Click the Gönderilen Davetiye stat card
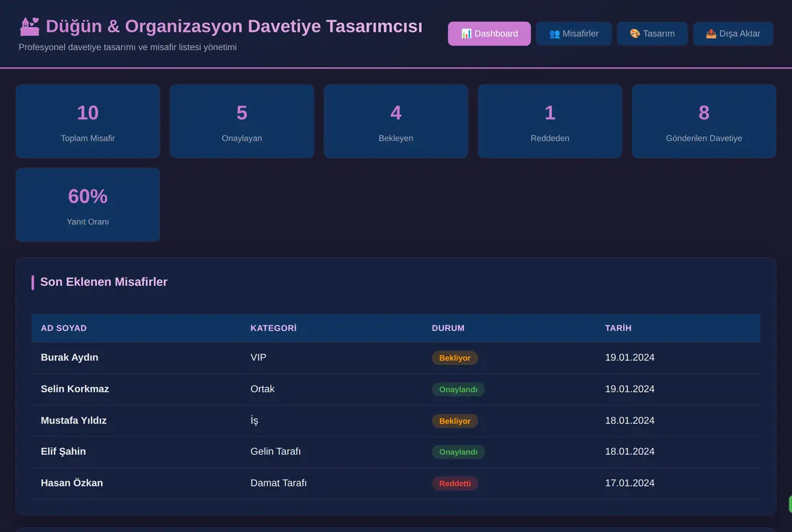The width and height of the screenshot is (792, 532). tap(704, 121)
